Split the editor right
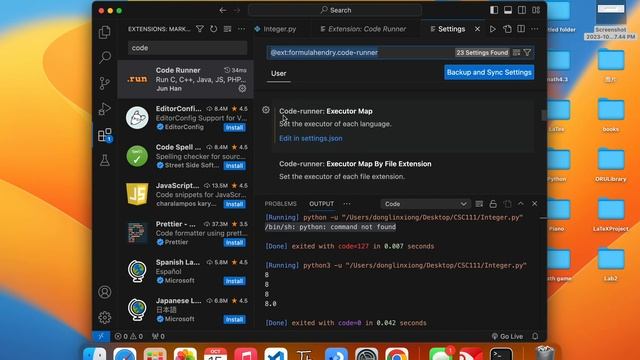The image size is (640, 360). coord(521,29)
